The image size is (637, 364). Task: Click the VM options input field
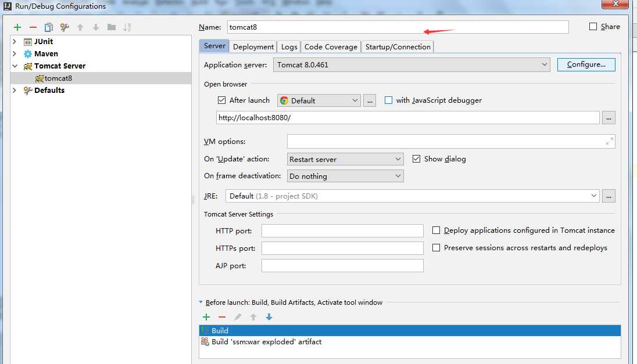pyautogui.click(x=451, y=141)
